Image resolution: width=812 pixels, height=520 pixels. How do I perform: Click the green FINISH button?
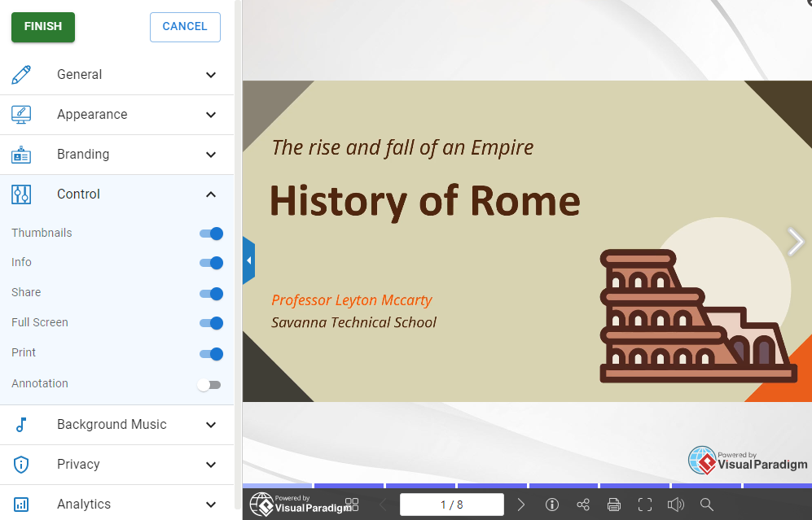[43, 27]
